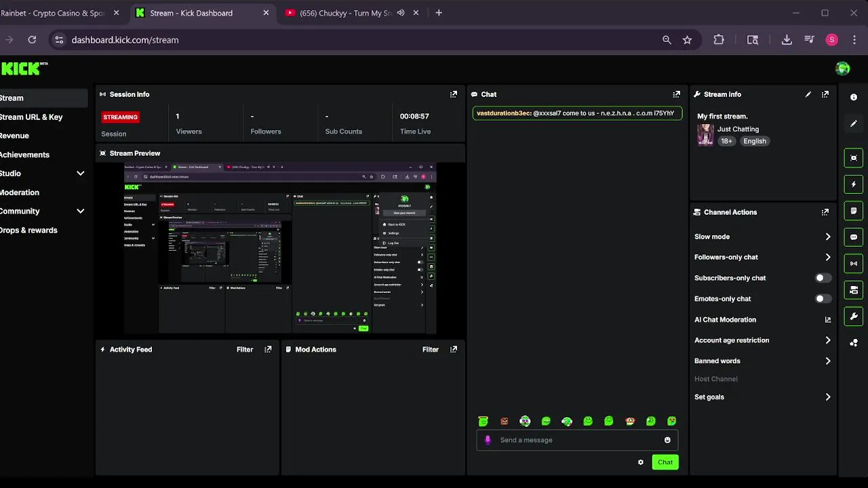Image resolution: width=868 pixels, height=488 pixels.
Task: Click username vastdurationb3ec in chat
Action: tap(504, 113)
